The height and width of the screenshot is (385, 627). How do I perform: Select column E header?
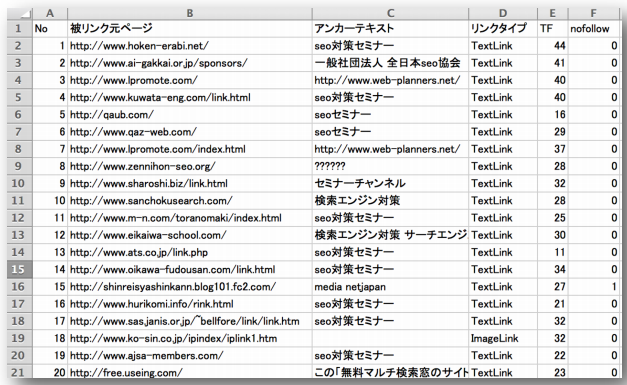click(553, 14)
